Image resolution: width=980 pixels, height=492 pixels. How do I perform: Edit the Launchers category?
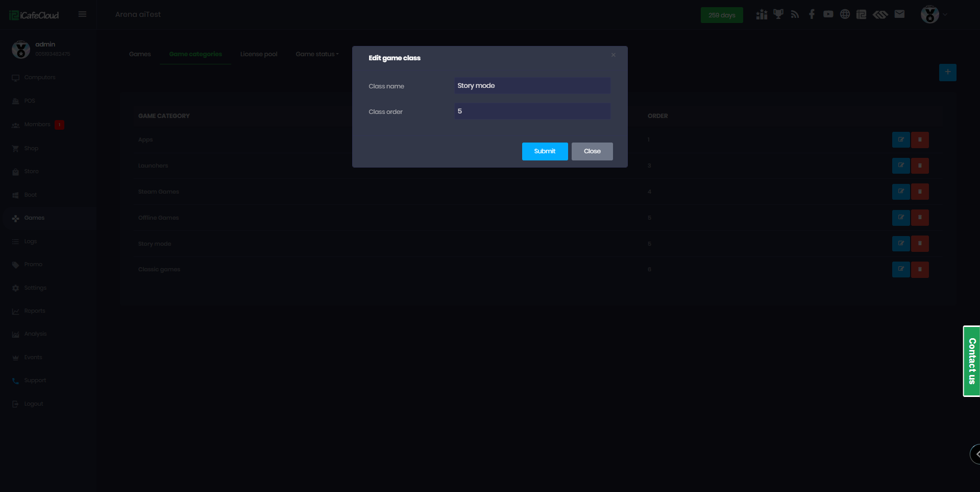[901, 166]
